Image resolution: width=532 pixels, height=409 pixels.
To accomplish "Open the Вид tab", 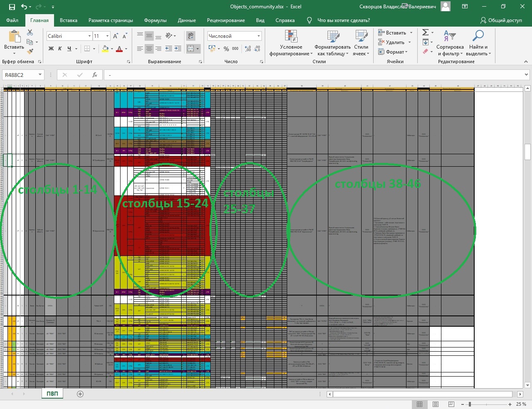I will pos(260,20).
